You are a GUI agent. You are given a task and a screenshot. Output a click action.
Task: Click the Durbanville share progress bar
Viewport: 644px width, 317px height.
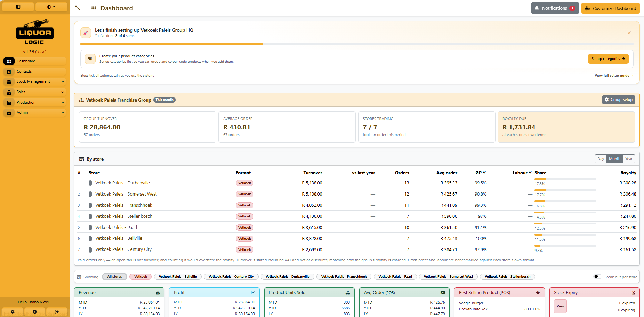click(x=565, y=179)
